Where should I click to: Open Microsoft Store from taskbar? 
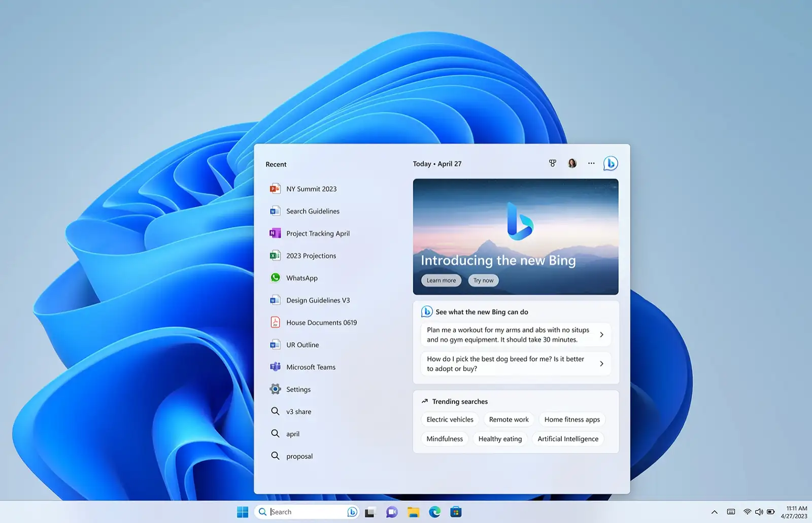456,512
